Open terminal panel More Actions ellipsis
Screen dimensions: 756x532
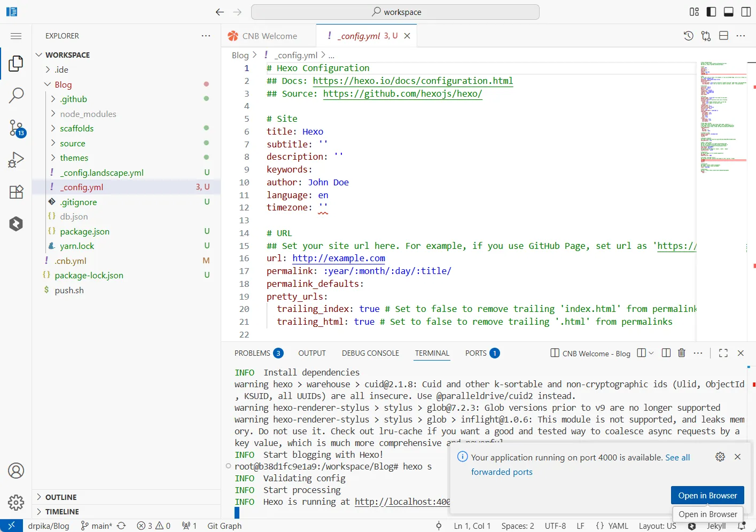tap(698, 353)
